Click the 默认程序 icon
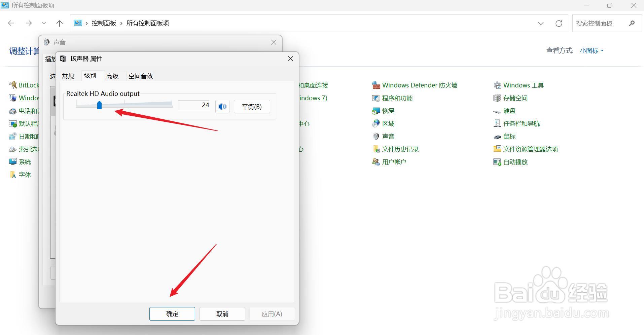The width and height of the screenshot is (644, 335). coord(13,124)
